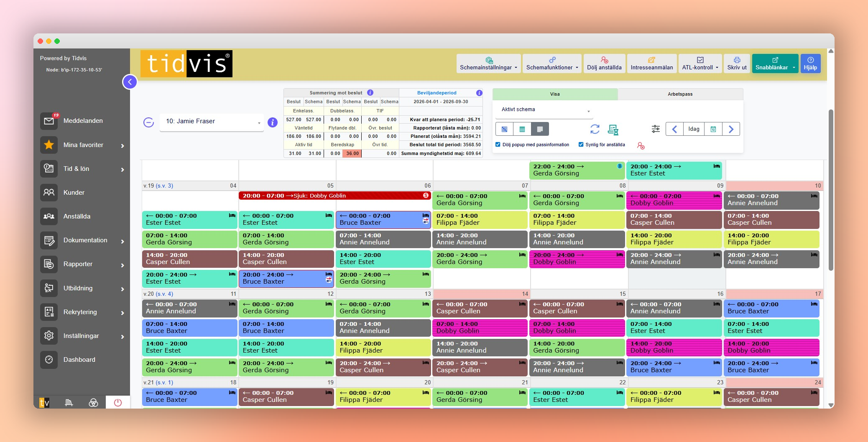
Task: Click the Dölj anställda button
Action: [x=604, y=64]
